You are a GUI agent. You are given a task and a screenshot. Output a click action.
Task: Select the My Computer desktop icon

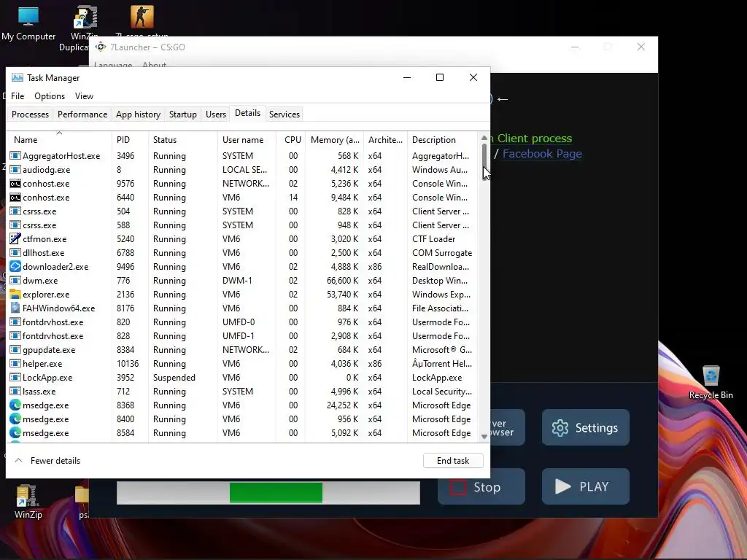tap(28, 24)
